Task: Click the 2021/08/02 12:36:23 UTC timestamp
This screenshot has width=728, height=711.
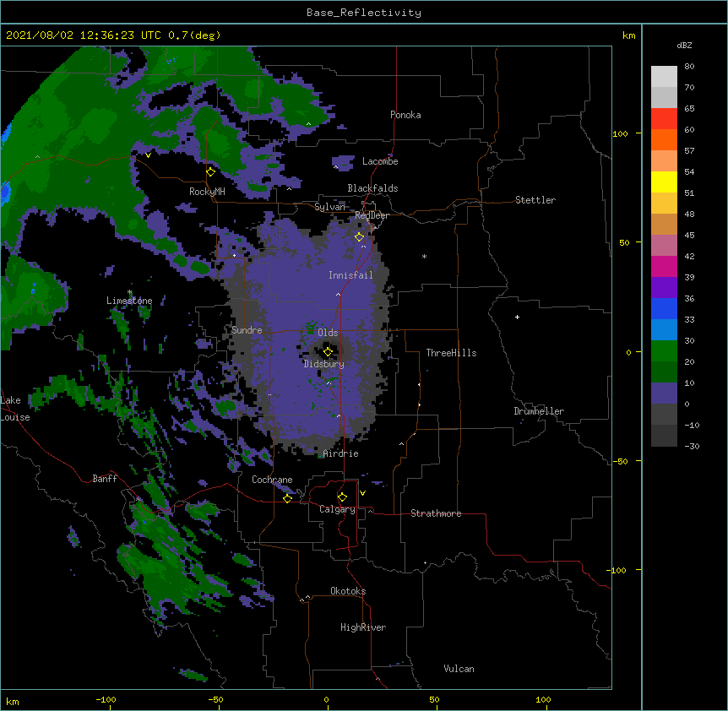Action: (83, 35)
